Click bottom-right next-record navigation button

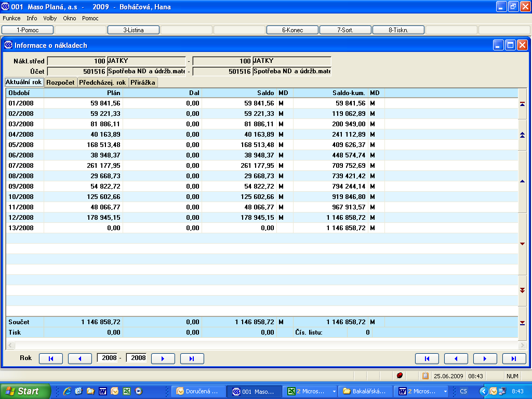coord(485,358)
